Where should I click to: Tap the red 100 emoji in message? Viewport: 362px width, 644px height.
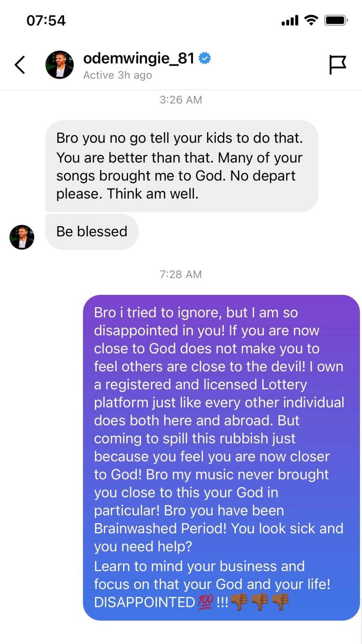[205, 602]
